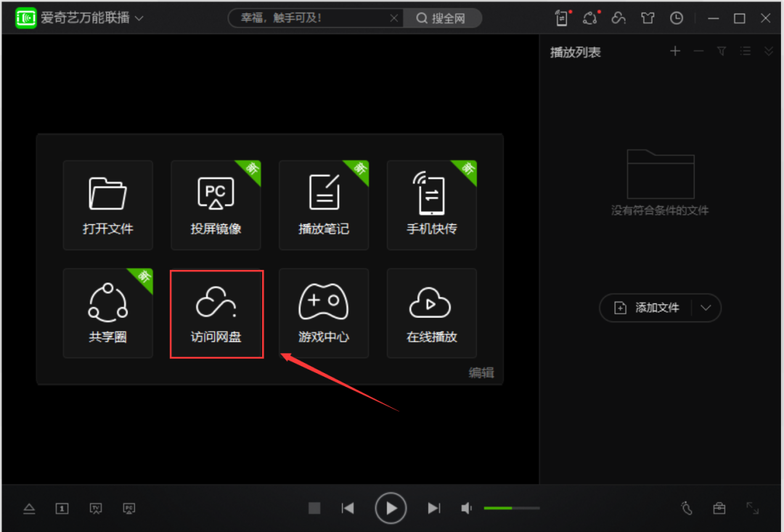Open the 播放笔记 notes tile
The height and width of the screenshot is (532, 784).
324,205
